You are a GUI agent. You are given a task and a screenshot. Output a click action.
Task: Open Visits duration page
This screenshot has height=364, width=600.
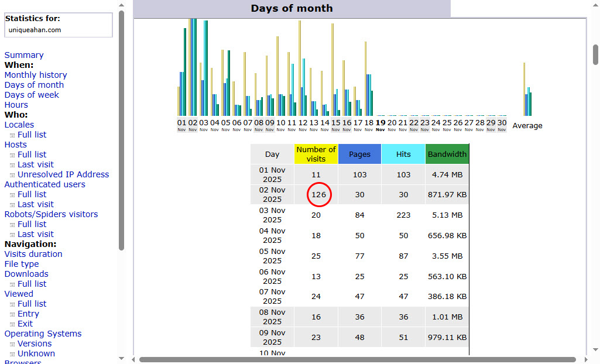[x=33, y=254]
